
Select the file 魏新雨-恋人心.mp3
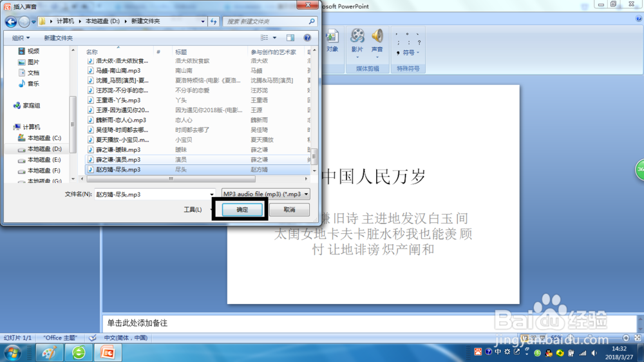pos(121,120)
